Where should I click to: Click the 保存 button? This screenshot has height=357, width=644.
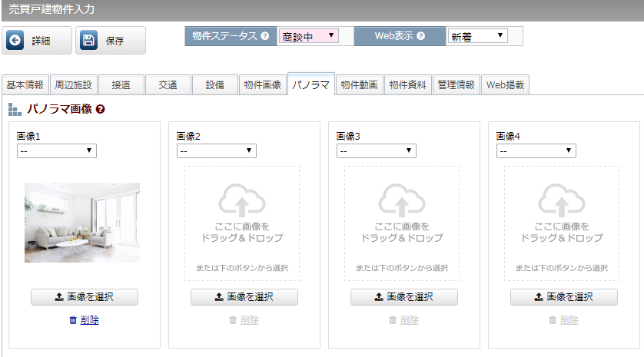pos(111,40)
